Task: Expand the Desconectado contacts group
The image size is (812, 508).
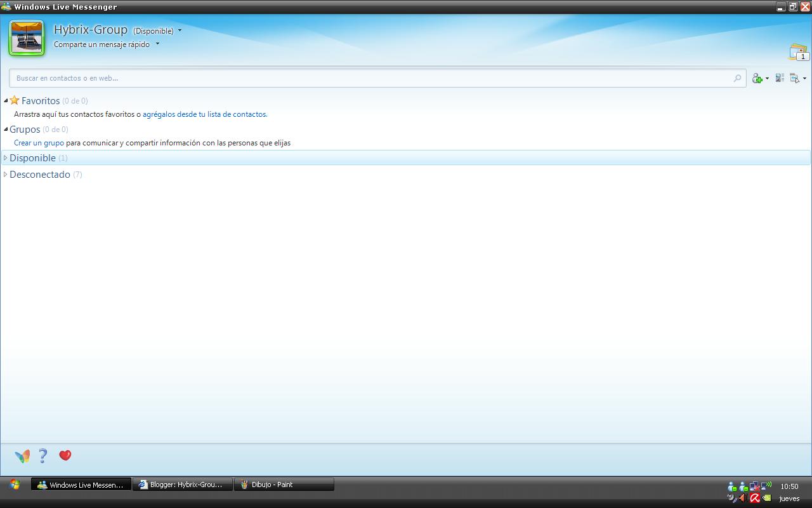Action: pyautogui.click(x=6, y=174)
